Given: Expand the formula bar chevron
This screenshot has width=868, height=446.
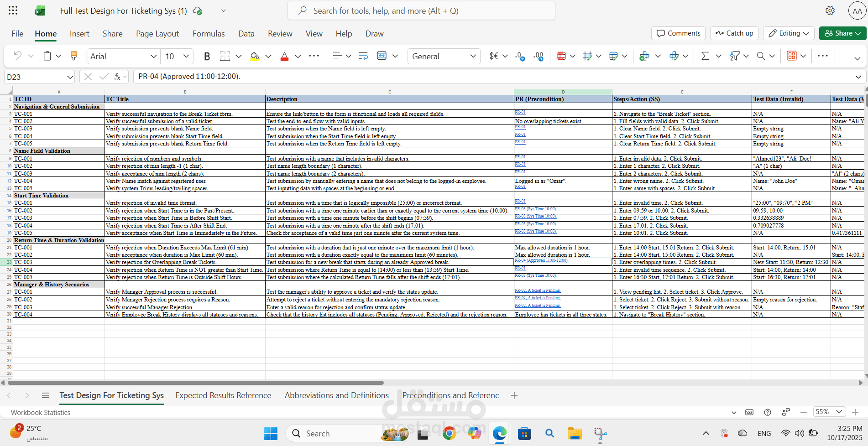Looking at the screenshot, I should pyautogui.click(x=858, y=77).
